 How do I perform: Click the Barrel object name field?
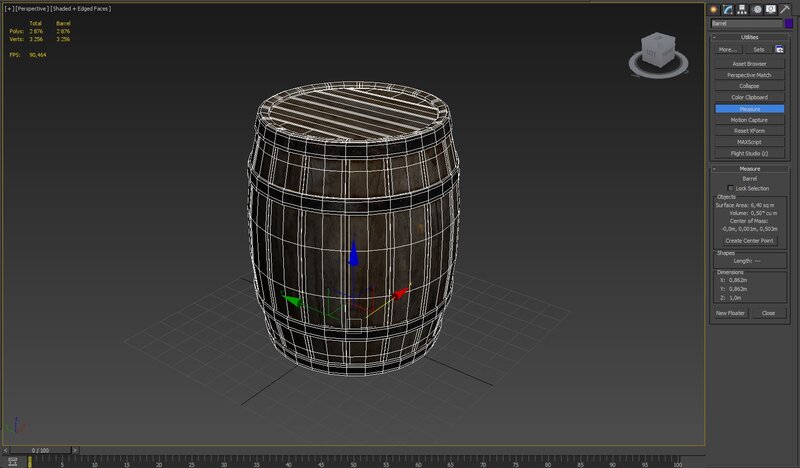745,23
